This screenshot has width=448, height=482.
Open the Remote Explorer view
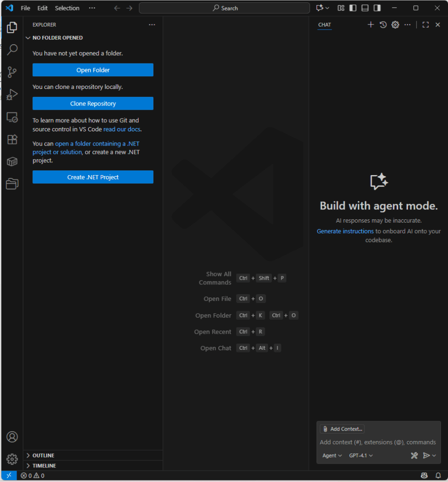[x=12, y=117]
